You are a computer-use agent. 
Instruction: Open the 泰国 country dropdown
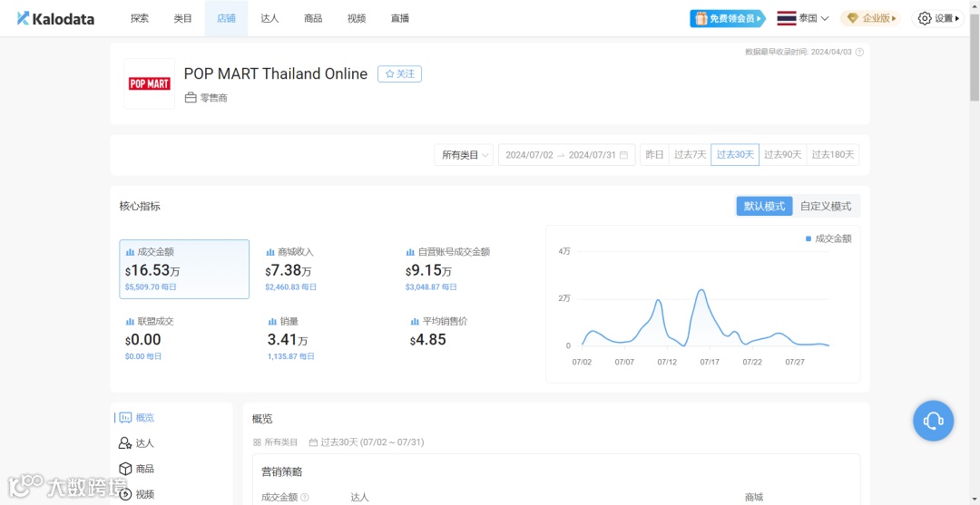tap(803, 19)
